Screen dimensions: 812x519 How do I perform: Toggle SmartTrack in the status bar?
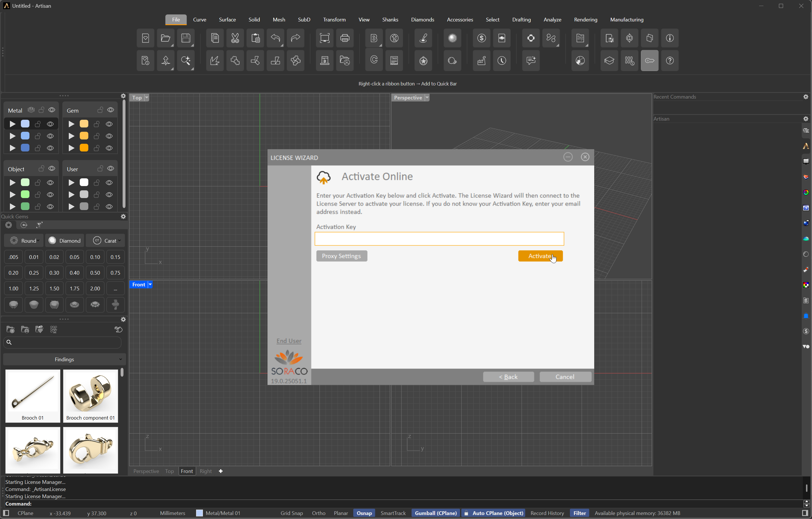click(393, 513)
